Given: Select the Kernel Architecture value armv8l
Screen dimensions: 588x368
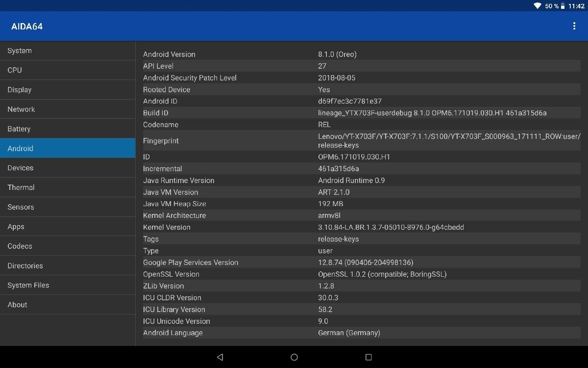Looking at the screenshot, I should pos(329,215).
